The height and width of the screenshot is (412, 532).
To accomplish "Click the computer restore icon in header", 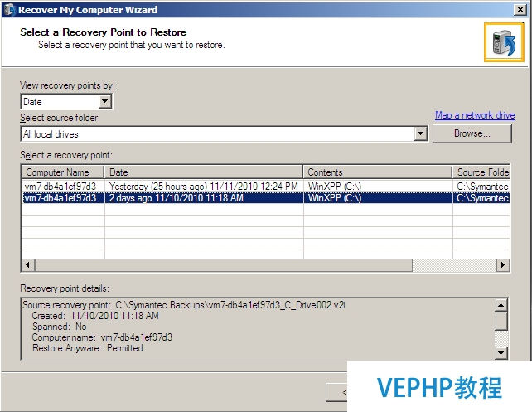I will tap(504, 42).
